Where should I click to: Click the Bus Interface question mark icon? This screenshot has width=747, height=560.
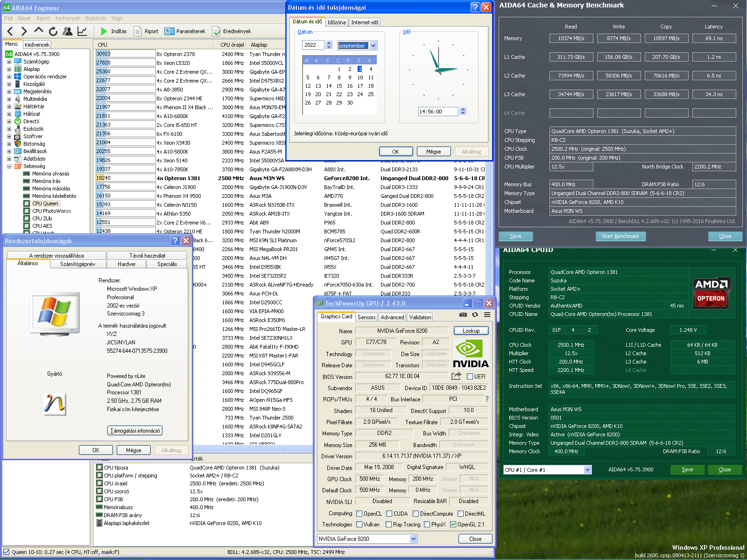pyautogui.click(x=487, y=399)
